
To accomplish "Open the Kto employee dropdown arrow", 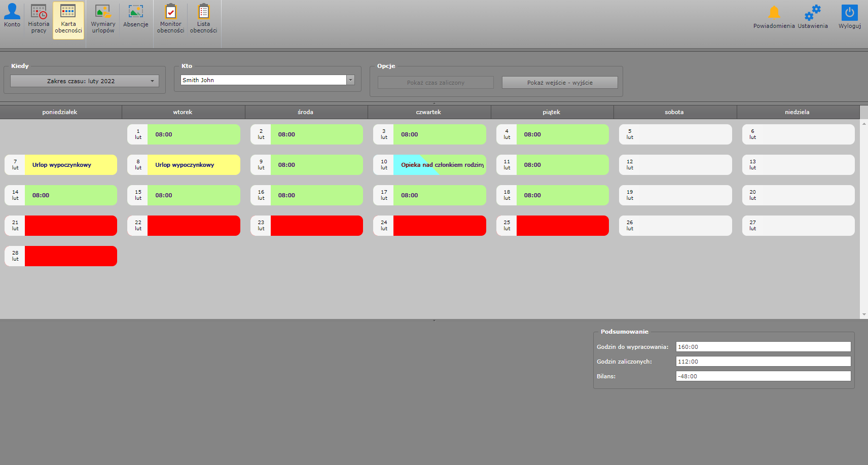I will (x=350, y=80).
